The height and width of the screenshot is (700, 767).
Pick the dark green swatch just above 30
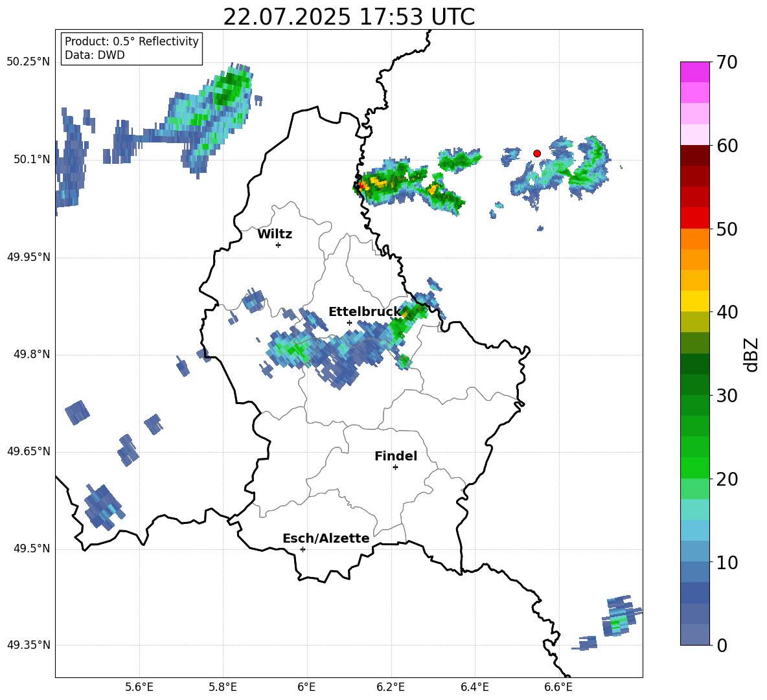click(694, 385)
